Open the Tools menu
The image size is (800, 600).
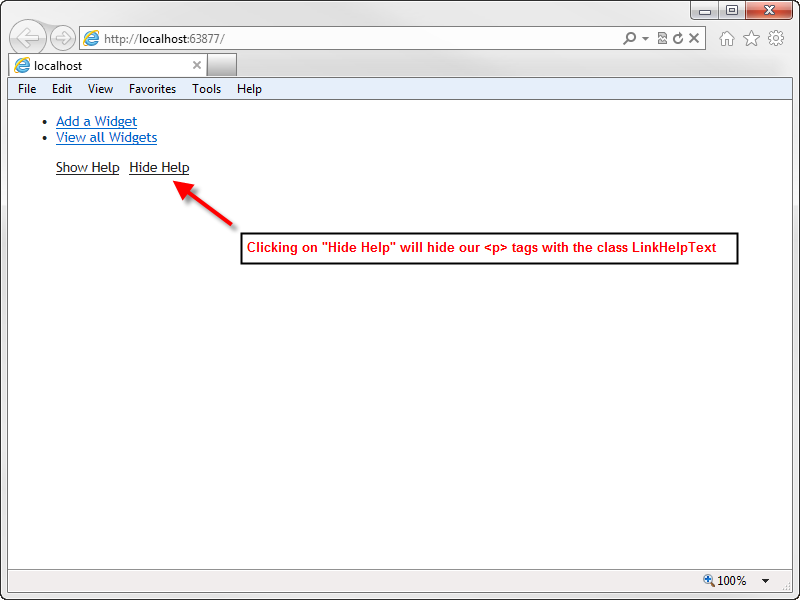click(x=206, y=89)
